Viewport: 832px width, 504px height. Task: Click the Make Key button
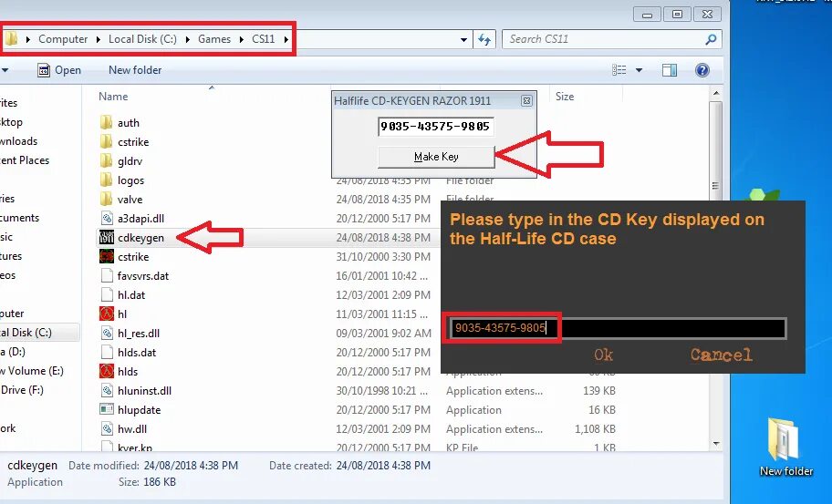[x=436, y=157]
